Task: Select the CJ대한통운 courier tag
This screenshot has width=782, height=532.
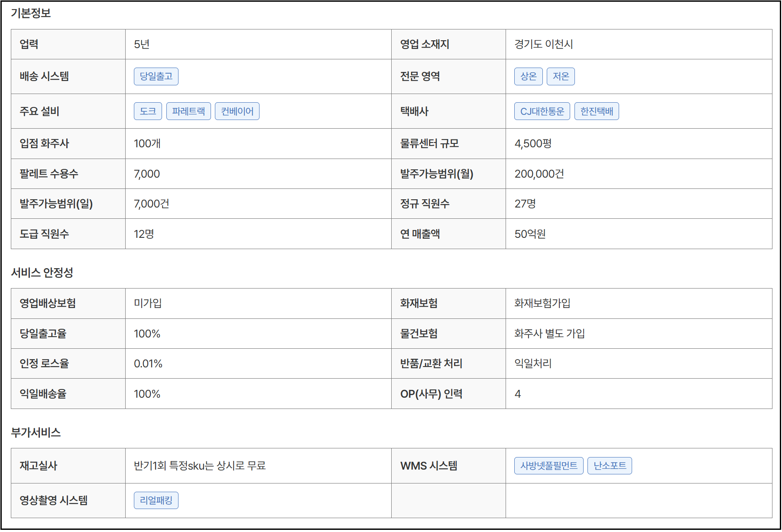Action: (x=542, y=111)
